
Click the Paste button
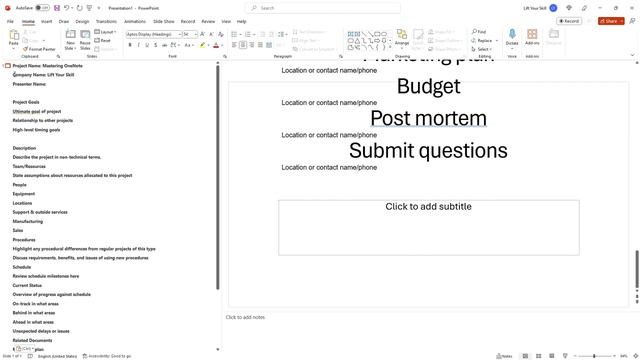point(13,39)
